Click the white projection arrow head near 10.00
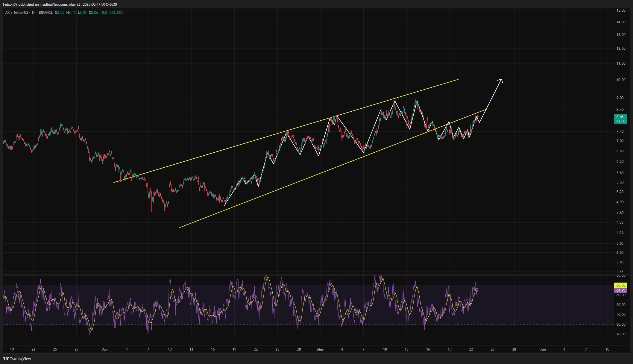 pos(501,80)
